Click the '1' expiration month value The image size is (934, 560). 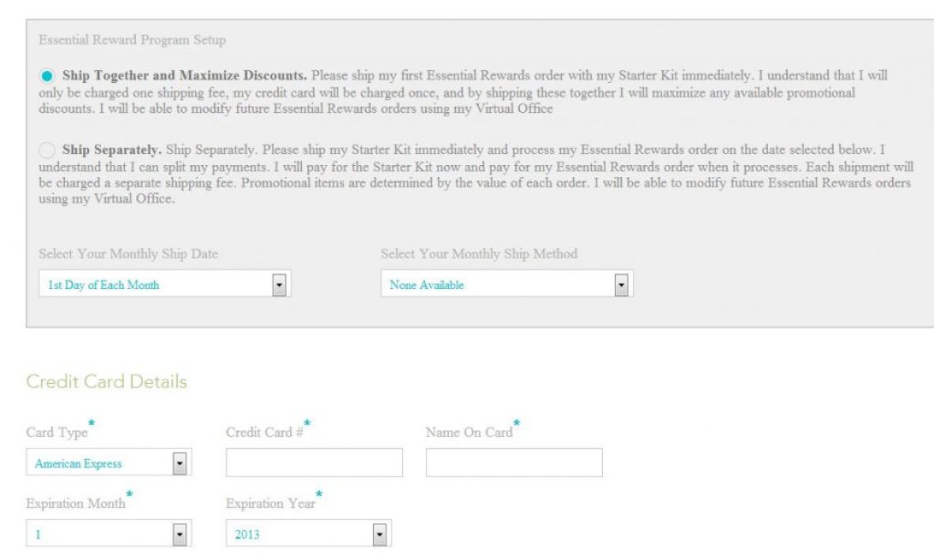point(38,536)
